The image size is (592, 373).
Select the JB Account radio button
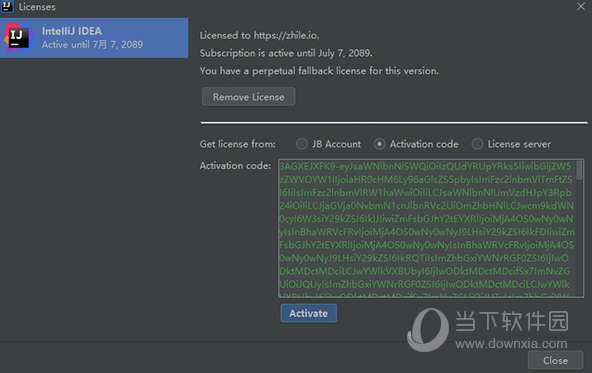point(302,144)
